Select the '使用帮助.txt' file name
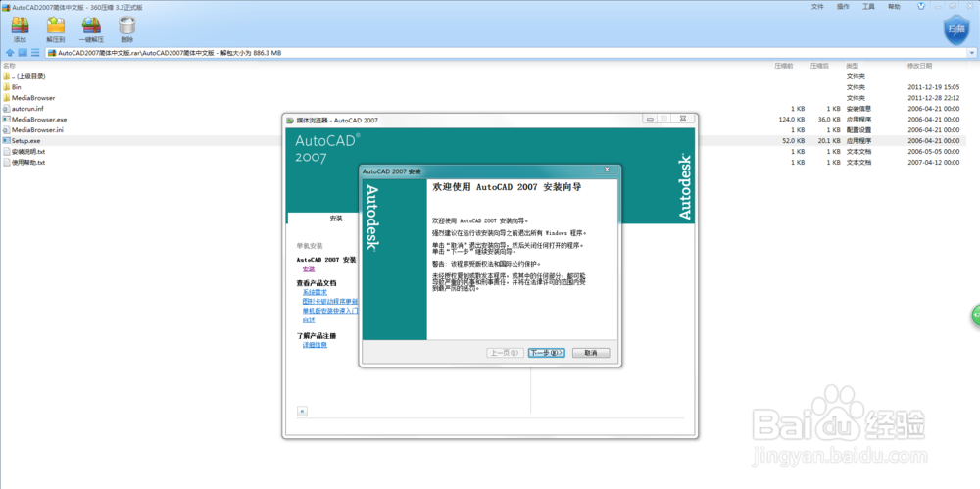 pyautogui.click(x=28, y=162)
